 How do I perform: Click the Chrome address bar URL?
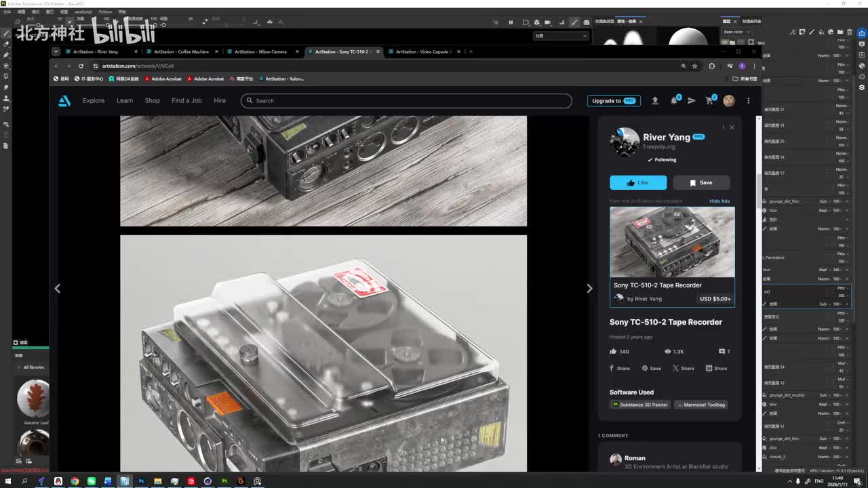tap(138, 66)
